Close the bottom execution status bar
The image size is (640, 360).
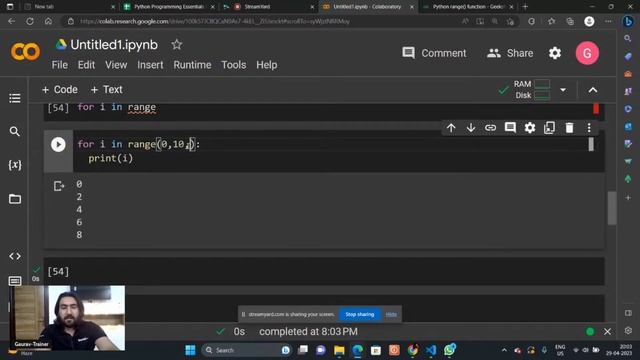click(x=607, y=331)
